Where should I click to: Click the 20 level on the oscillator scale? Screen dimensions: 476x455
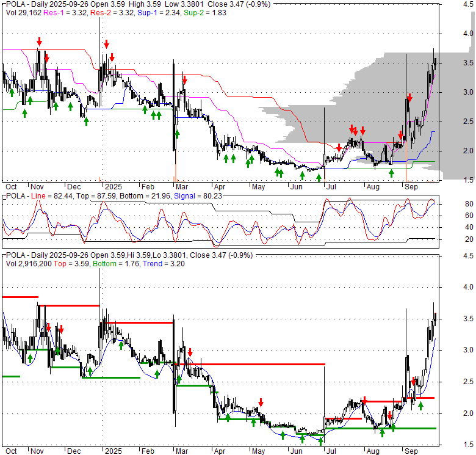[469, 239]
